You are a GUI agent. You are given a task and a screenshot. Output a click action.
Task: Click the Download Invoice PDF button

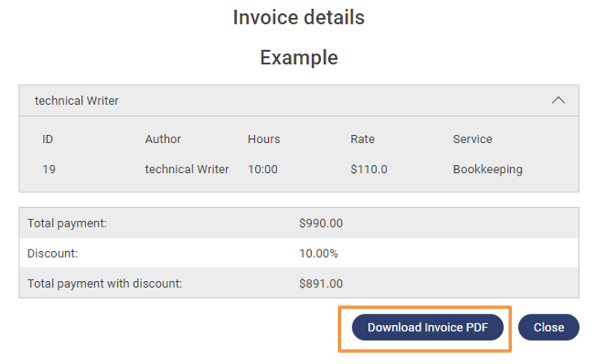[x=427, y=327]
